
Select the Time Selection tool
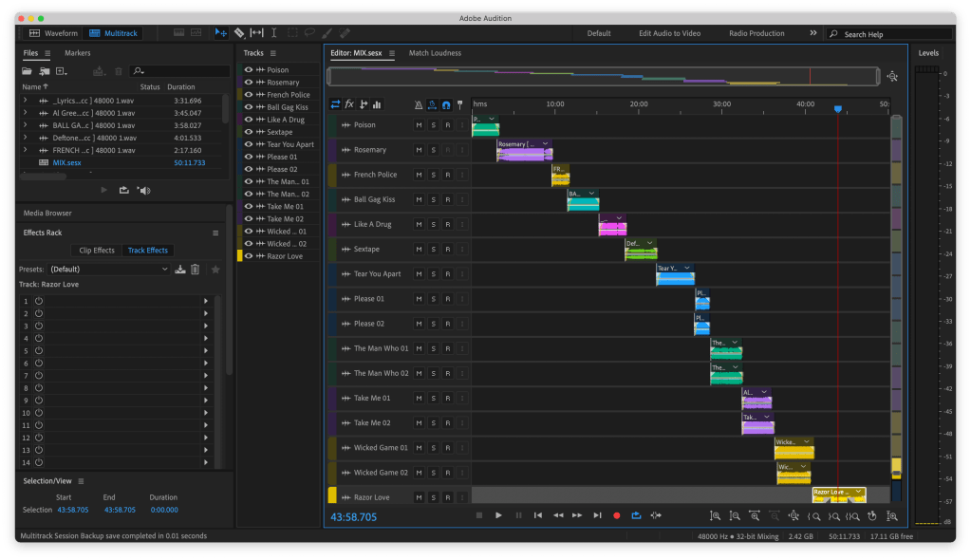tap(273, 33)
